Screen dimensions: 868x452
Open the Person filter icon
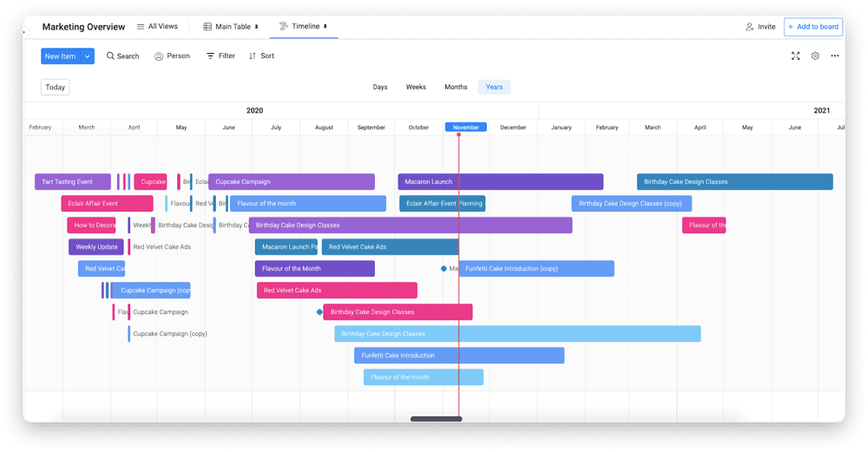(159, 56)
